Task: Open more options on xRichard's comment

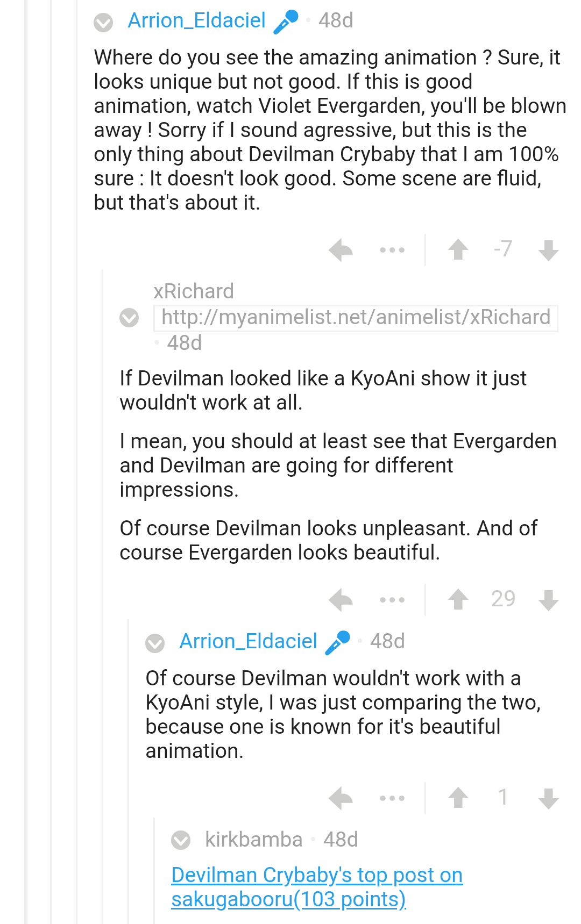Action: pyautogui.click(x=392, y=600)
